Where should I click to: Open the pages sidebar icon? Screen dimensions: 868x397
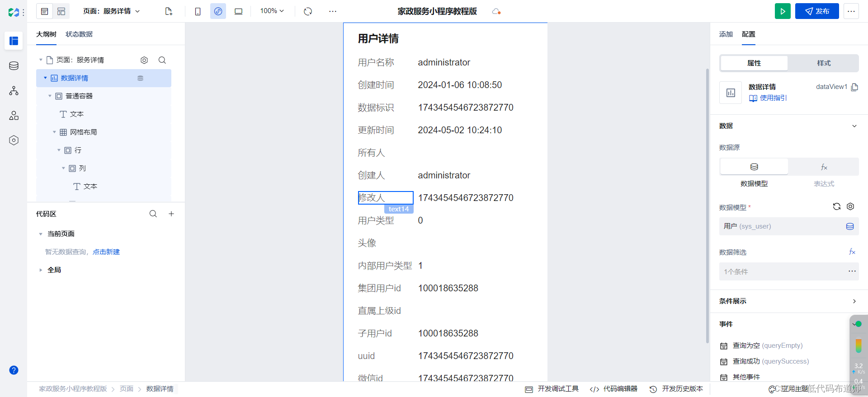[x=14, y=41]
